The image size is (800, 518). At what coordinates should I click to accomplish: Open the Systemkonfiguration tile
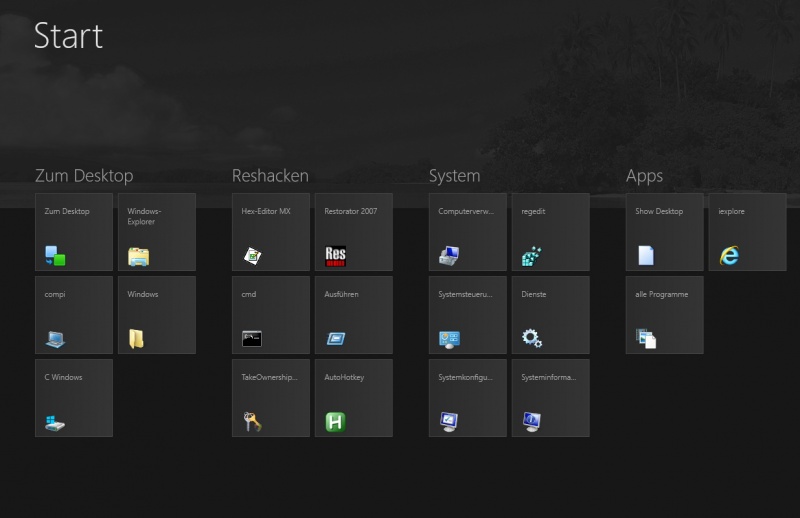[x=468, y=398]
